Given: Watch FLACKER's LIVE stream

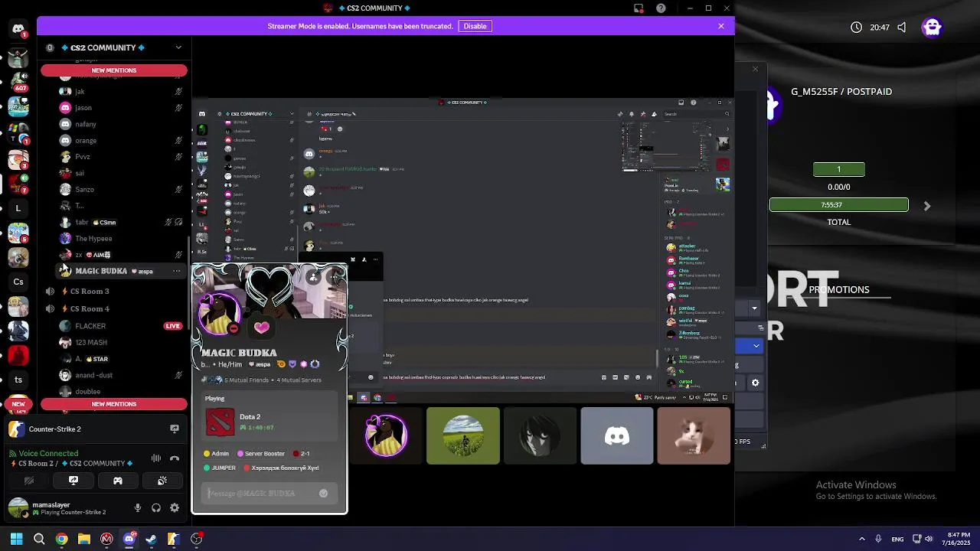Looking at the screenshot, I should 173,326.
